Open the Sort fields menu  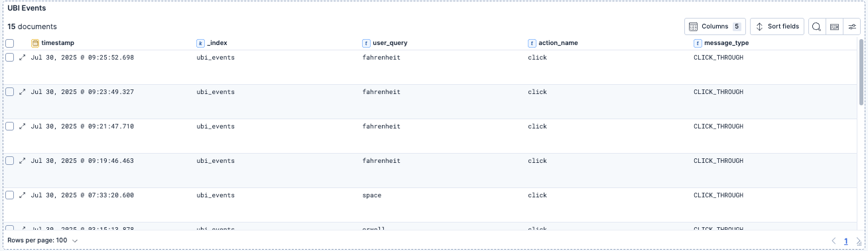click(x=777, y=26)
